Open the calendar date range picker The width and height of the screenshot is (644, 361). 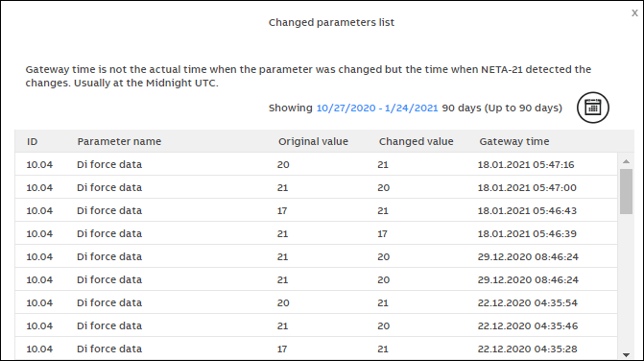tap(593, 108)
